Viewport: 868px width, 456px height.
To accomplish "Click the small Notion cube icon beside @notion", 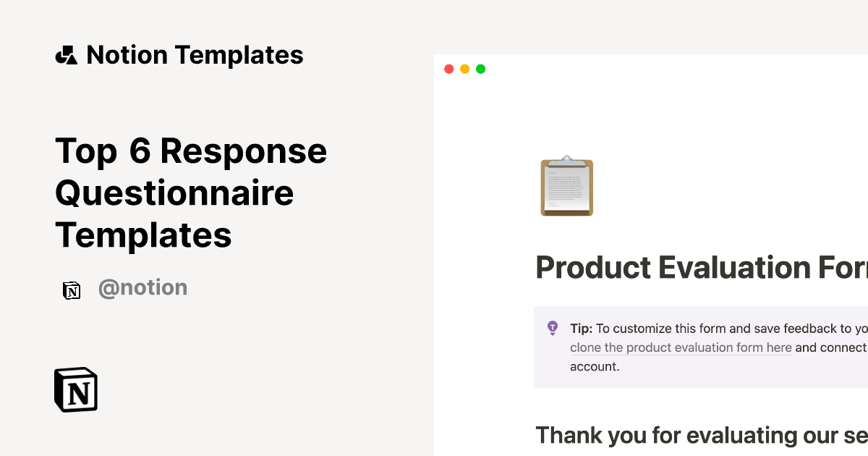I will pos(72,290).
